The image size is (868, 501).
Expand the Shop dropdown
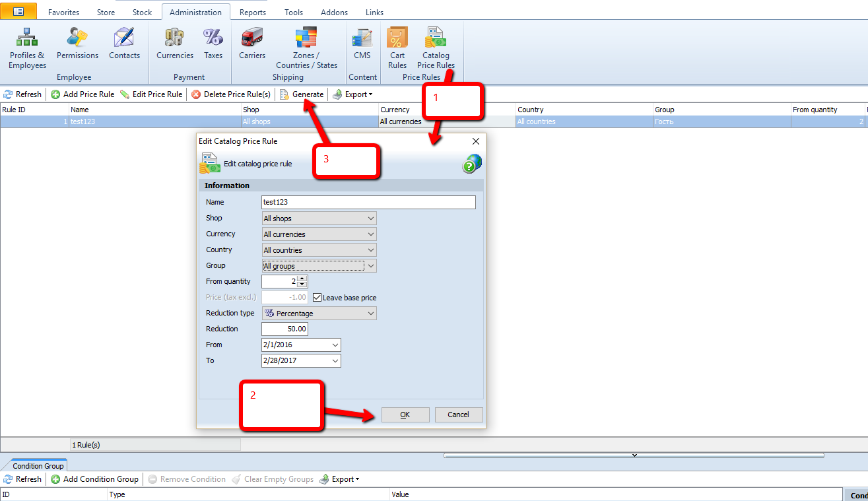click(x=370, y=218)
